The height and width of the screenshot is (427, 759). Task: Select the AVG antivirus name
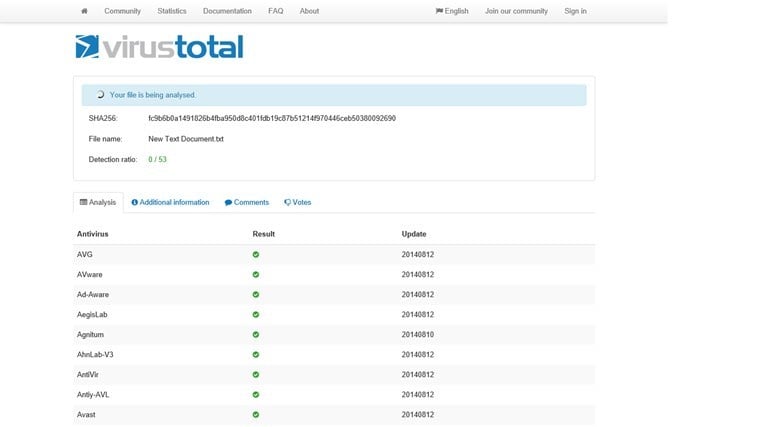pyautogui.click(x=85, y=255)
